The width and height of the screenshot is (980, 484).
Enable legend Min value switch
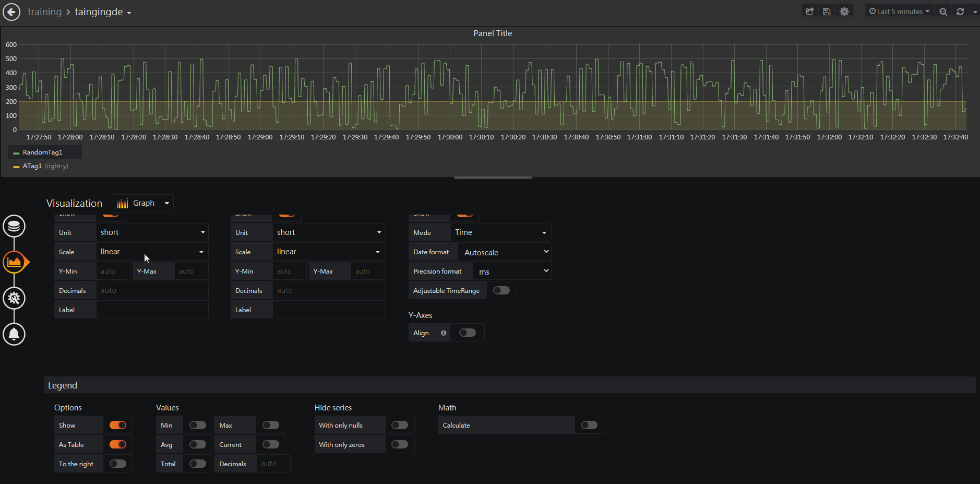tap(198, 425)
